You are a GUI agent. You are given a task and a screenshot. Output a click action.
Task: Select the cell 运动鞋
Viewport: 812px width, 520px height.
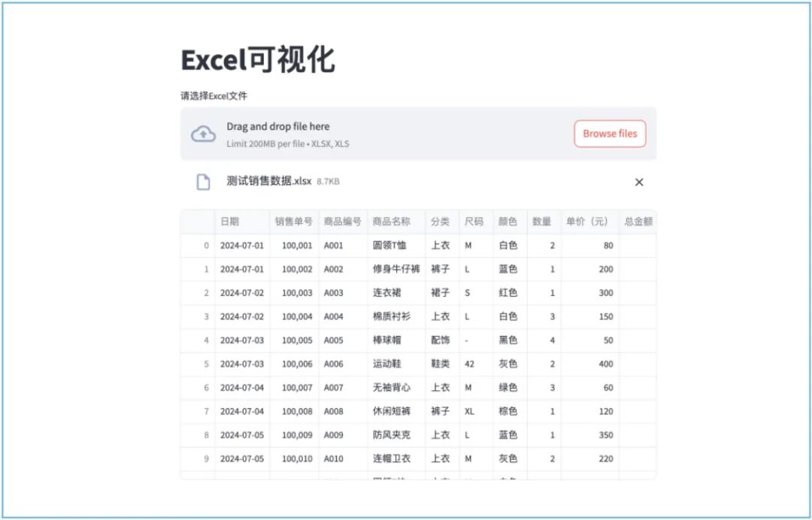click(396, 364)
